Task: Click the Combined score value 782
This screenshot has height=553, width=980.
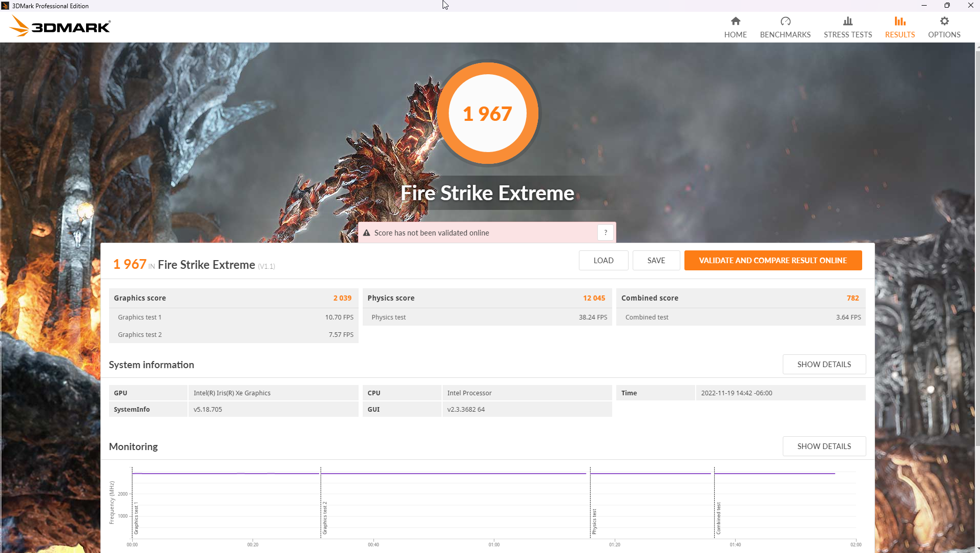Action: coord(852,298)
